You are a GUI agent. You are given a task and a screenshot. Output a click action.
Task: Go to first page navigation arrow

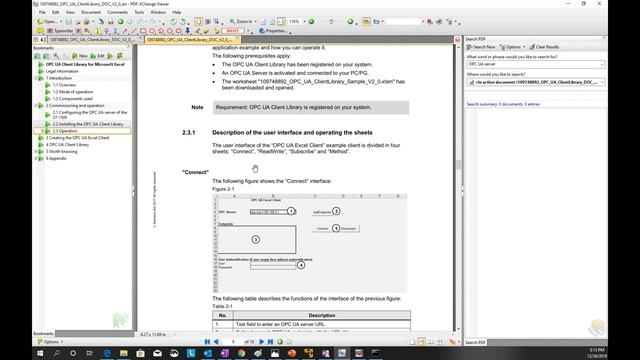(x=207, y=342)
